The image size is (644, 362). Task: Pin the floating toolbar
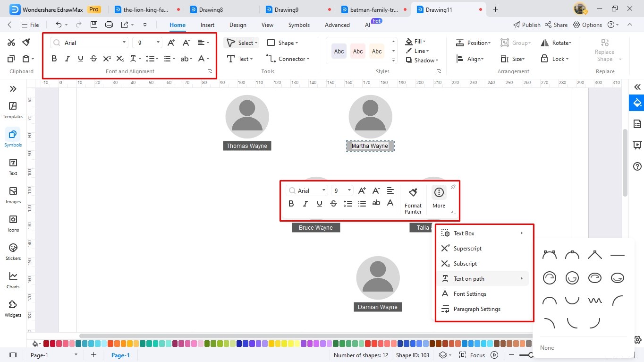[453, 187]
